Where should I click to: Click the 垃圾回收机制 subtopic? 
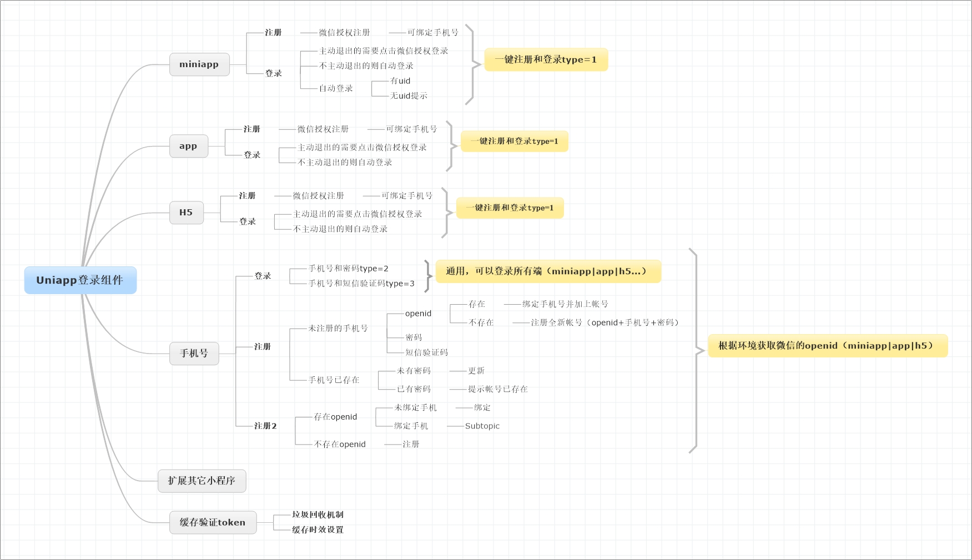coord(318,514)
